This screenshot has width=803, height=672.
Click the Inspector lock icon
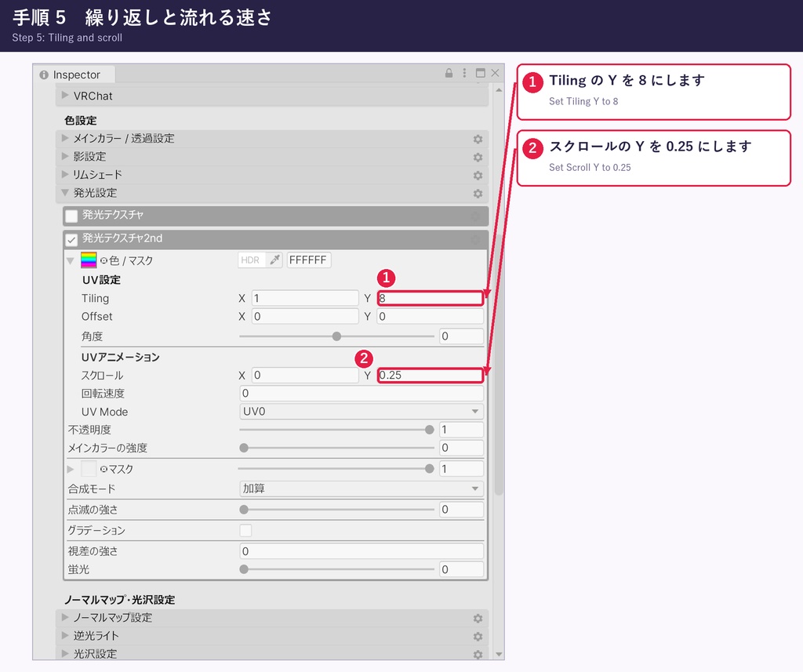(449, 73)
